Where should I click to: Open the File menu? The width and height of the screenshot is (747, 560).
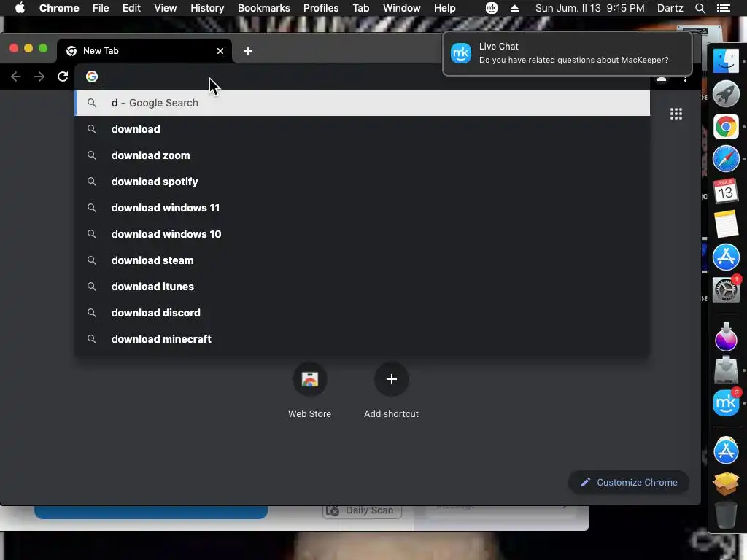coord(101,8)
